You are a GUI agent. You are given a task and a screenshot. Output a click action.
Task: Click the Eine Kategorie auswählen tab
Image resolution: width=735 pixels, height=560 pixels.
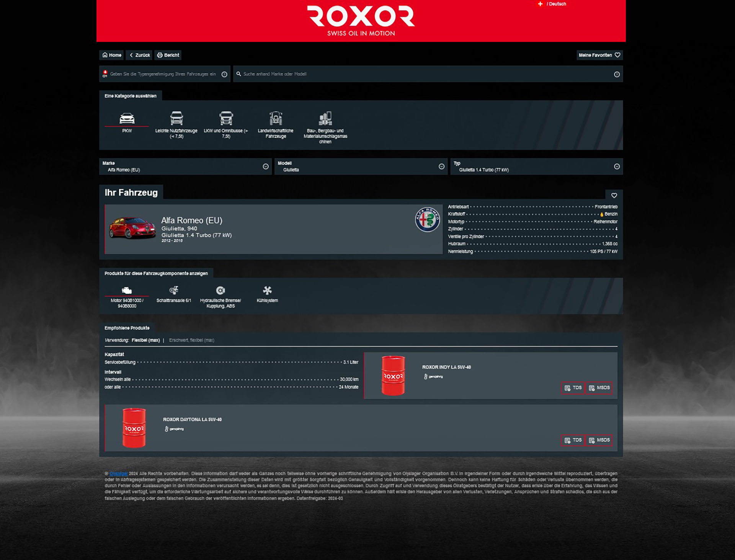(131, 96)
